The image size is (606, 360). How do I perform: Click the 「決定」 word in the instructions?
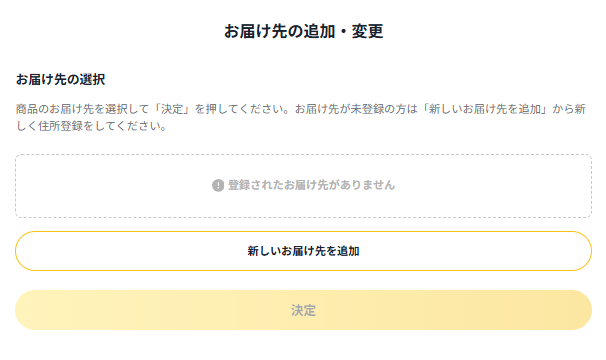pyautogui.click(x=172, y=109)
